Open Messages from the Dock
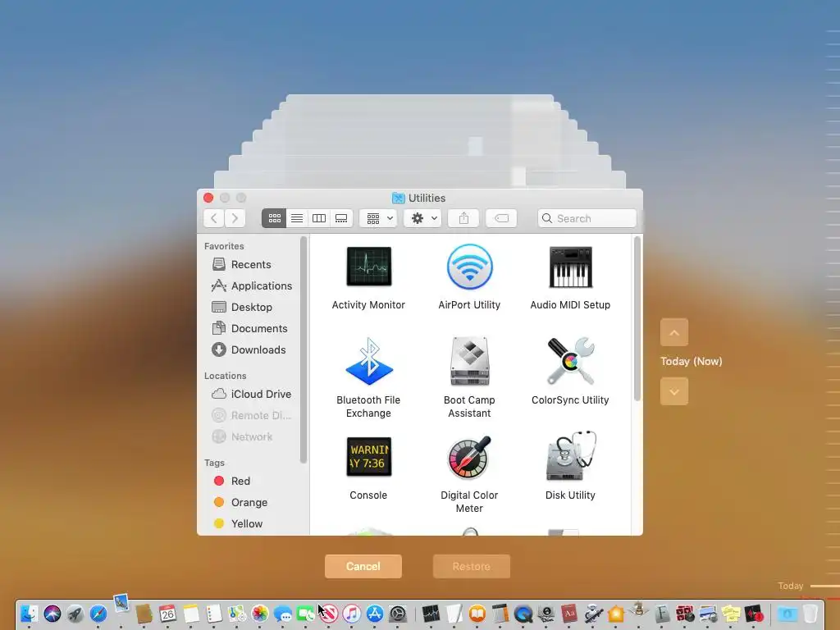Screen dimensions: 840x630 (283, 614)
